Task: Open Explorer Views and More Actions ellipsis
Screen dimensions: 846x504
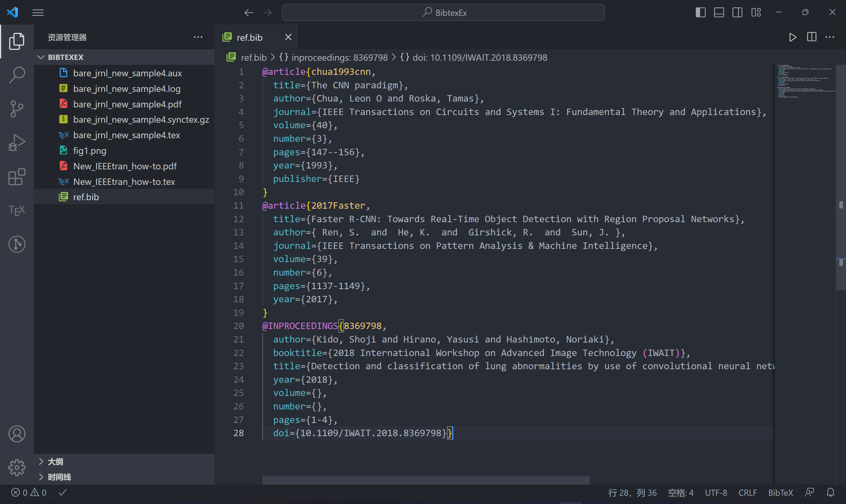Action: pos(198,37)
